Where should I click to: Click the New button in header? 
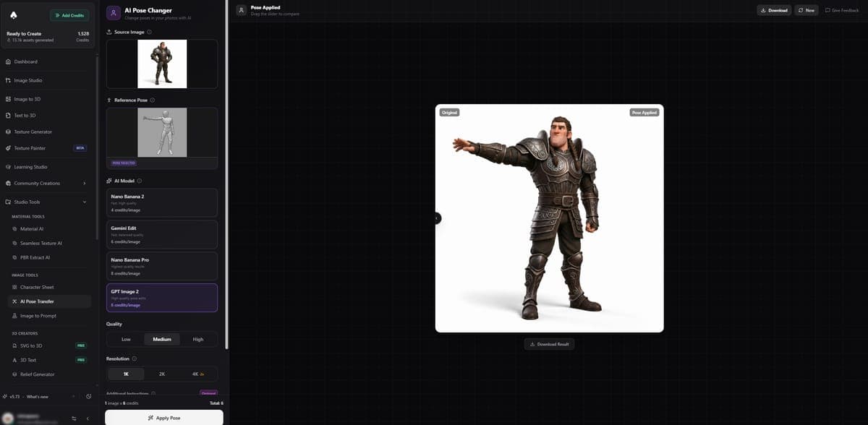[807, 10]
